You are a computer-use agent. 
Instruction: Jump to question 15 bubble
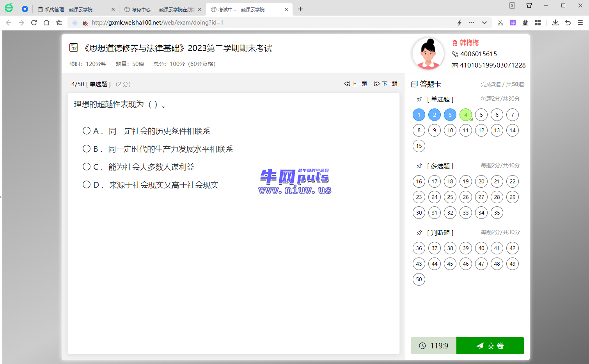[x=419, y=146]
